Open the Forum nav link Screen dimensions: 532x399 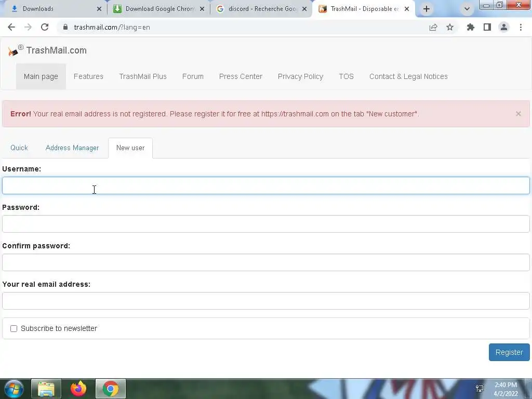(x=193, y=76)
